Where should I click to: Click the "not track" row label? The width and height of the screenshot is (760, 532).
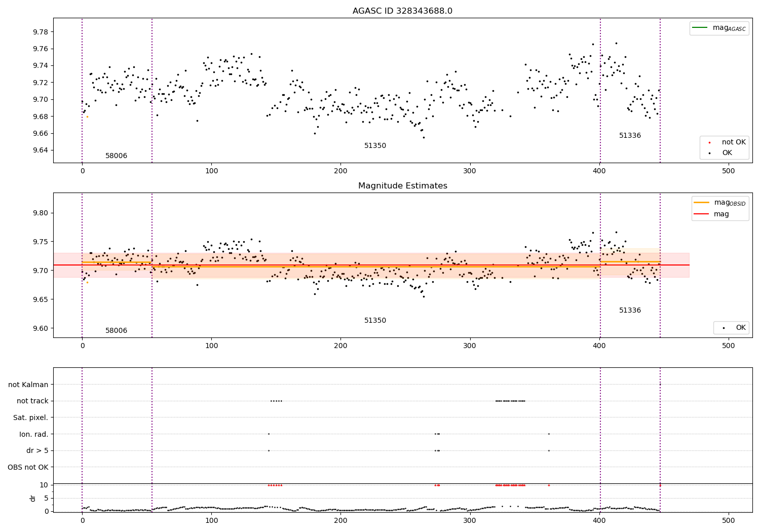(32, 401)
